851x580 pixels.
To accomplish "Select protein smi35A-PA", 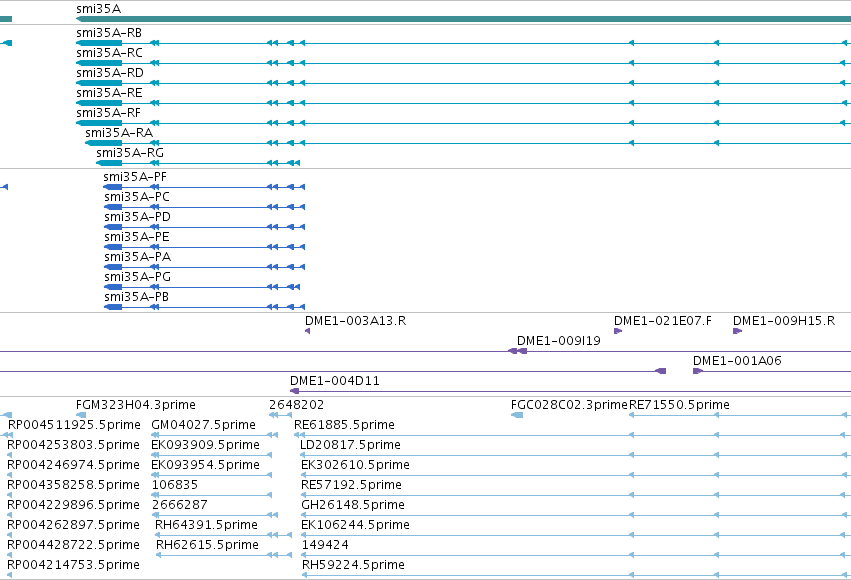I will pyautogui.click(x=137, y=257).
